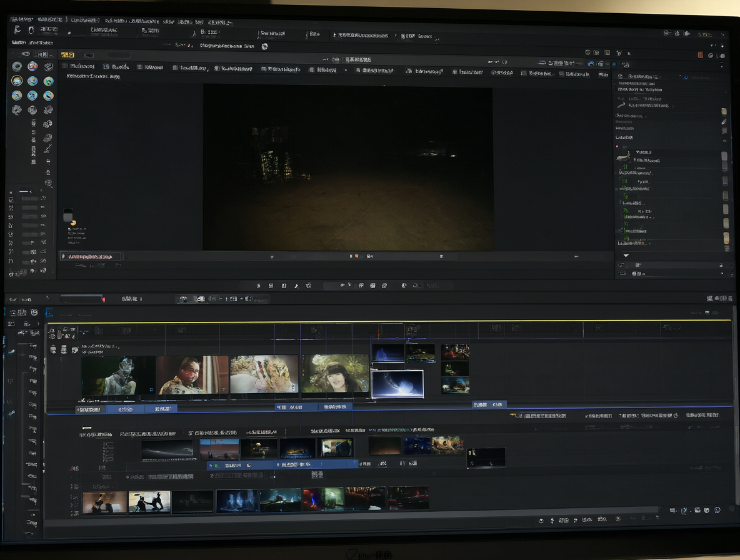The image size is (740, 560).
Task: Click the round icon beside the project title
Action: click(265, 46)
